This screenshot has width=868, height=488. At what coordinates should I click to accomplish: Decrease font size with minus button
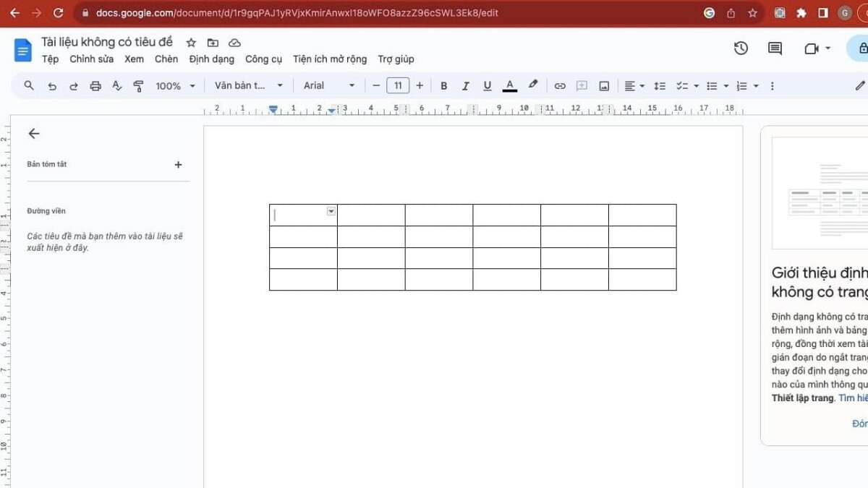point(376,85)
